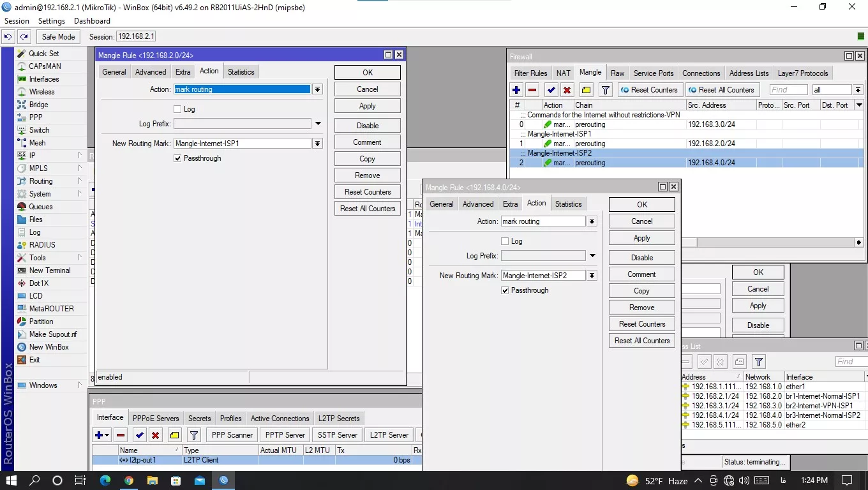868x490 pixels.
Task: Click the yellow comment icon in Firewall toolbar
Action: (587, 90)
